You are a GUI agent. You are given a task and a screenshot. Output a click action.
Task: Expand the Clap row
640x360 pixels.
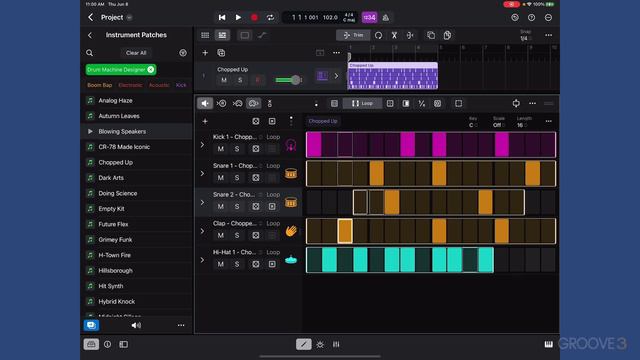coord(202,231)
